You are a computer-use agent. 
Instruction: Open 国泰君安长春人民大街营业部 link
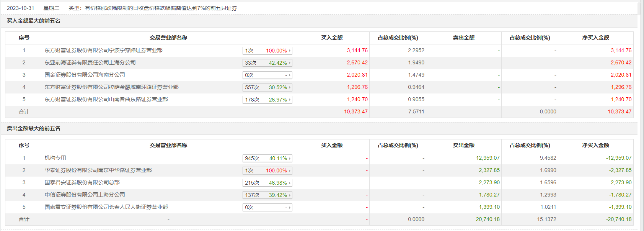click(106, 207)
